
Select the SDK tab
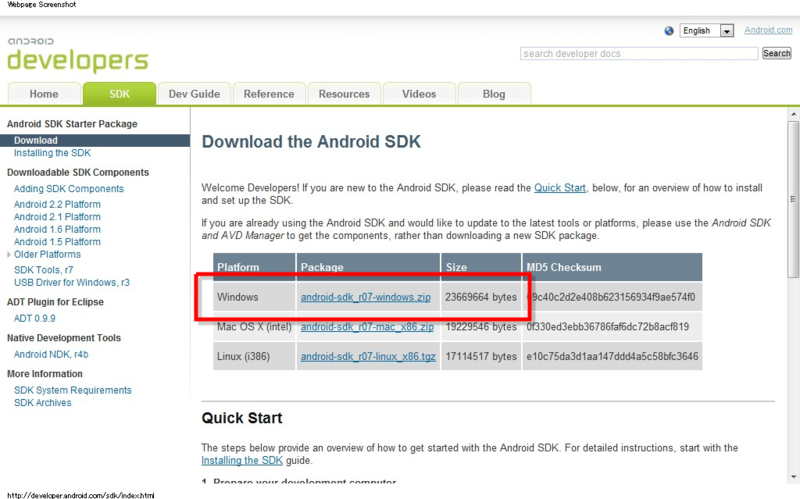pos(119,94)
